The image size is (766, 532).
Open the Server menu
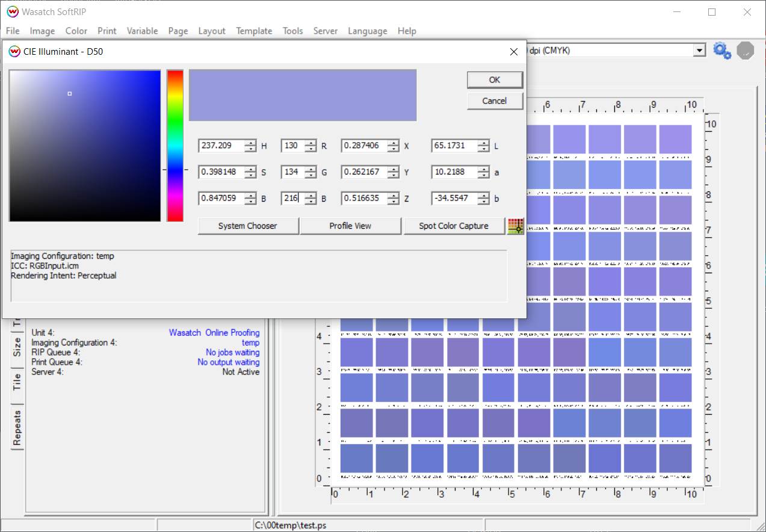click(326, 31)
